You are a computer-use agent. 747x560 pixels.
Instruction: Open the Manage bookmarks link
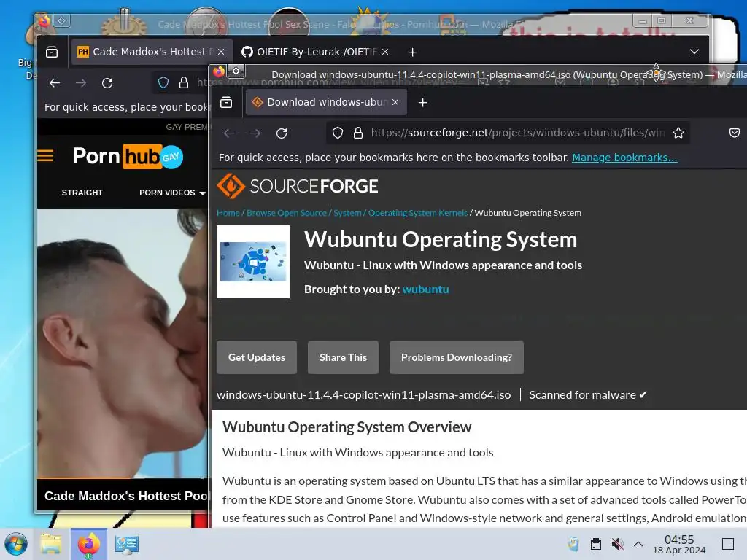tap(624, 157)
